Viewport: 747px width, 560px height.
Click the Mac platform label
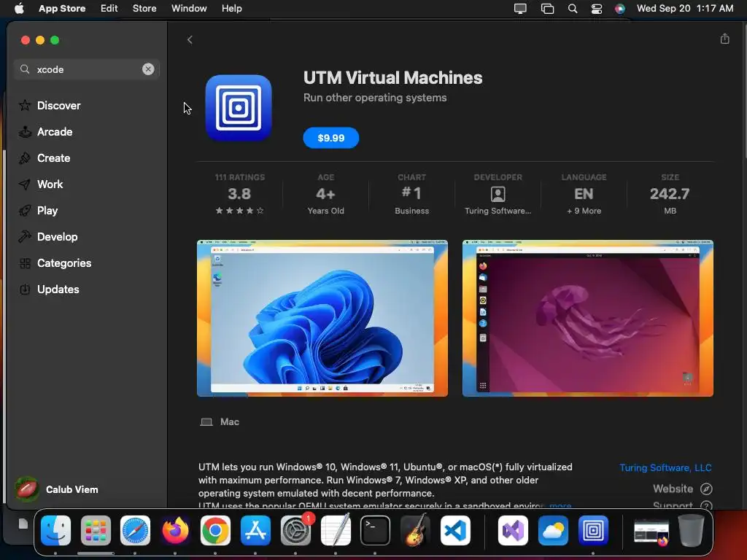pos(220,422)
